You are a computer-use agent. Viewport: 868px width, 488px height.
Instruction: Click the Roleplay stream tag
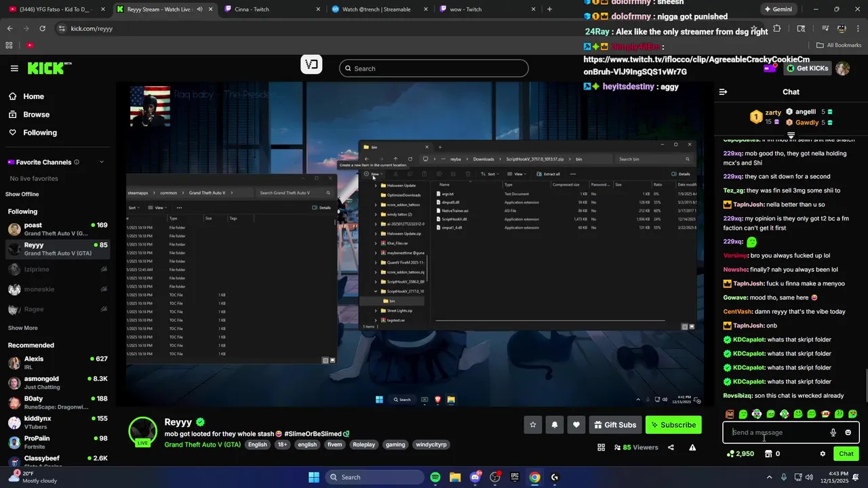tap(363, 445)
